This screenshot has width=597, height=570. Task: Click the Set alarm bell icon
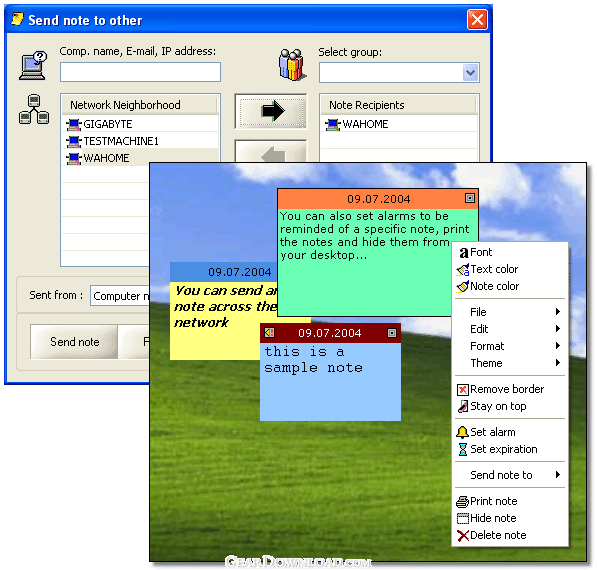coord(463,432)
